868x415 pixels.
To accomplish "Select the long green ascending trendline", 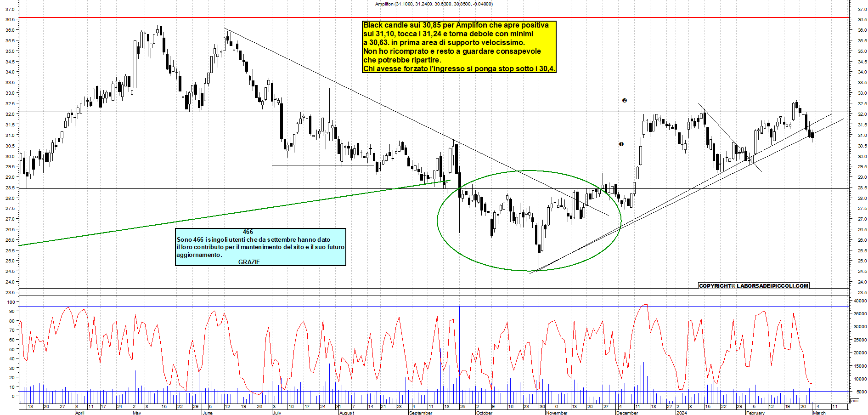I will [234, 212].
